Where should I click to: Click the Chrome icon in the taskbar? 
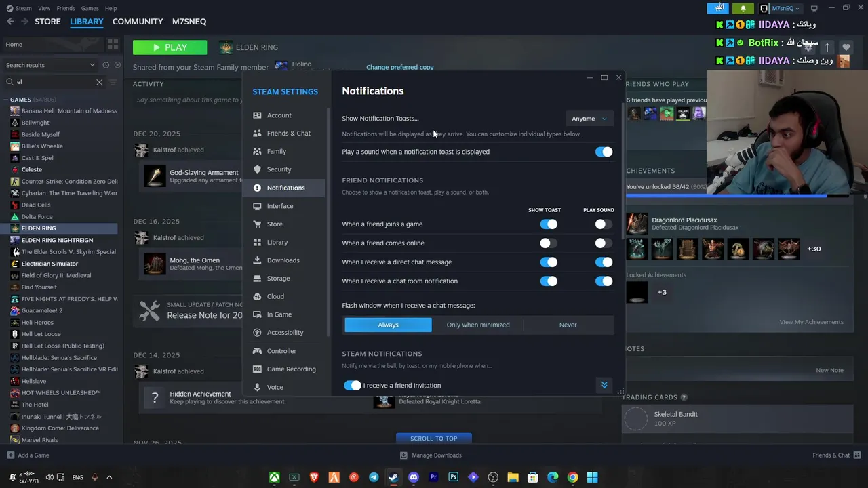pyautogui.click(x=573, y=477)
